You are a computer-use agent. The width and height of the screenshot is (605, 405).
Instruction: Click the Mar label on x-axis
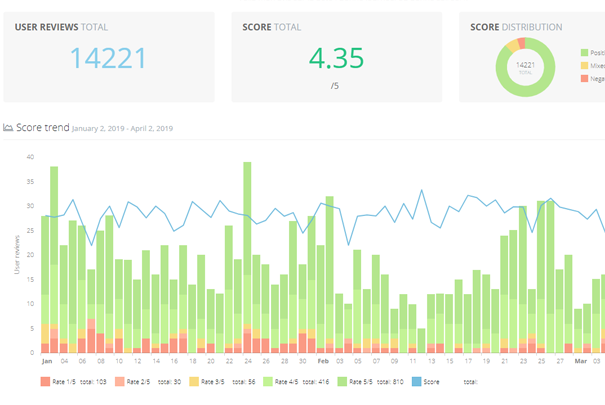click(x=581, y=361)
